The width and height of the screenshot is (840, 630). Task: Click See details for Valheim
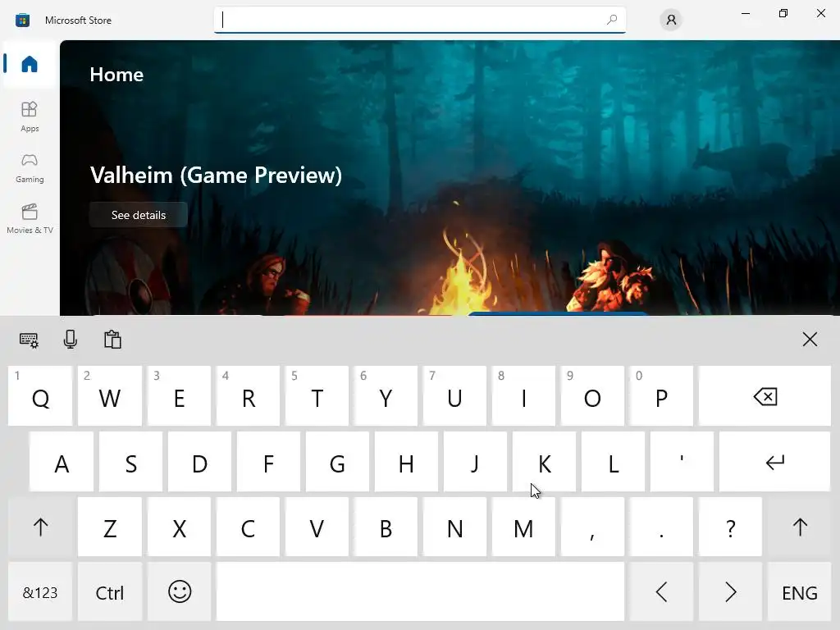coord(138,215)
